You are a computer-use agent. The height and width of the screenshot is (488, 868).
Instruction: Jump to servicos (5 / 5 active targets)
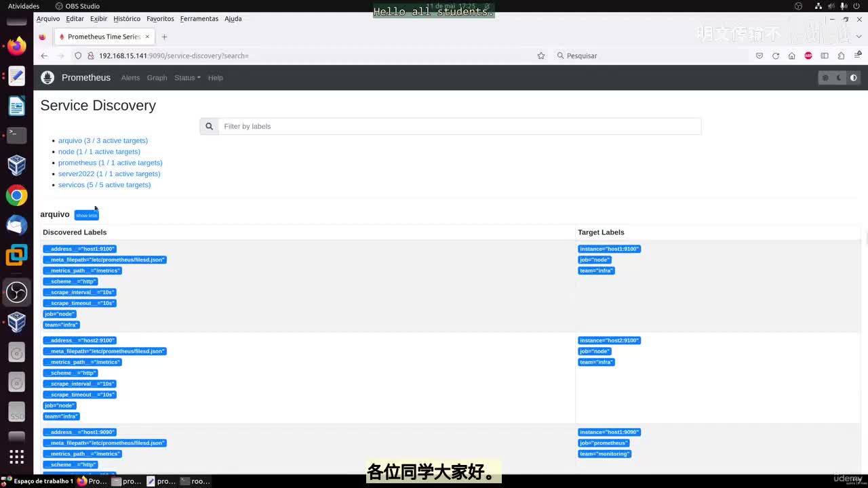[104, 185]
